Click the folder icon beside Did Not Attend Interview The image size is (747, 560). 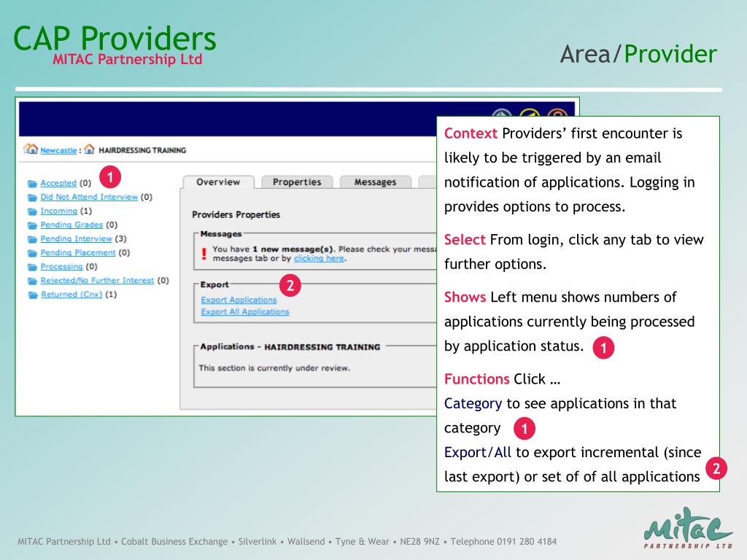click(32, 197)
